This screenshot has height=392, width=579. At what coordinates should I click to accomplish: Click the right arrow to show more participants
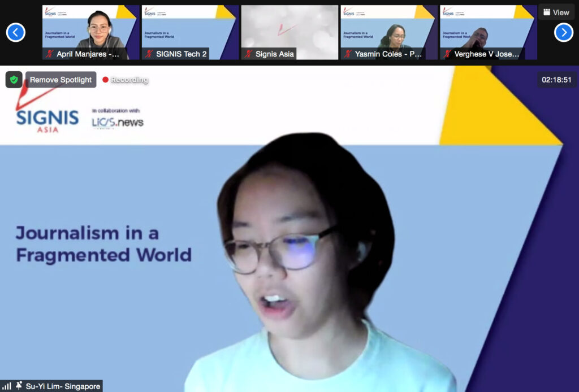click(x=563, y=32)
